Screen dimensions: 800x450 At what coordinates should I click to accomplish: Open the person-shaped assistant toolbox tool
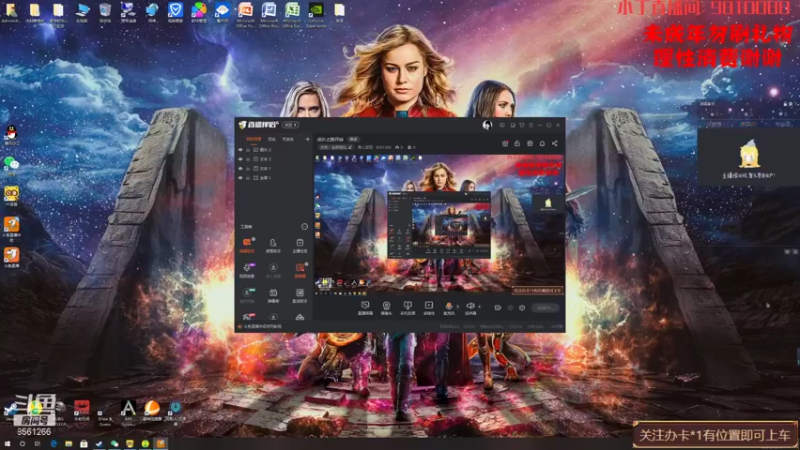273,245
